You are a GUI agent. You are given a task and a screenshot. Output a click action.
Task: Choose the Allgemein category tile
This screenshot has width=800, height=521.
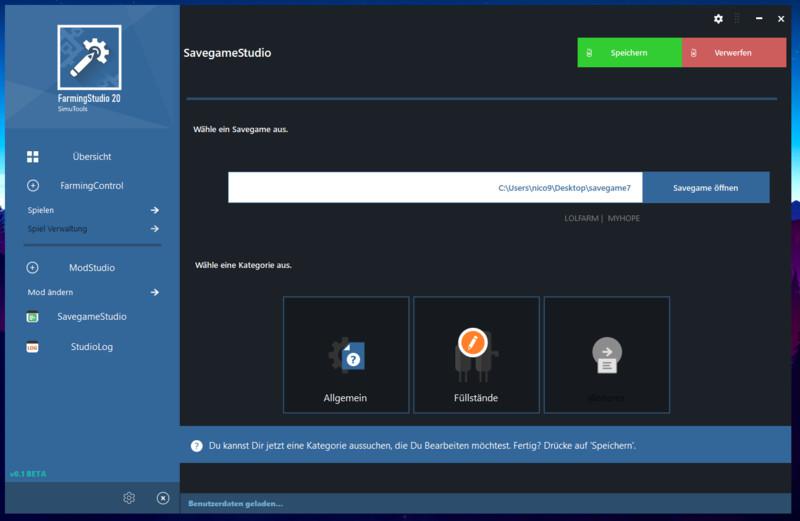click(x=346, y=355)
